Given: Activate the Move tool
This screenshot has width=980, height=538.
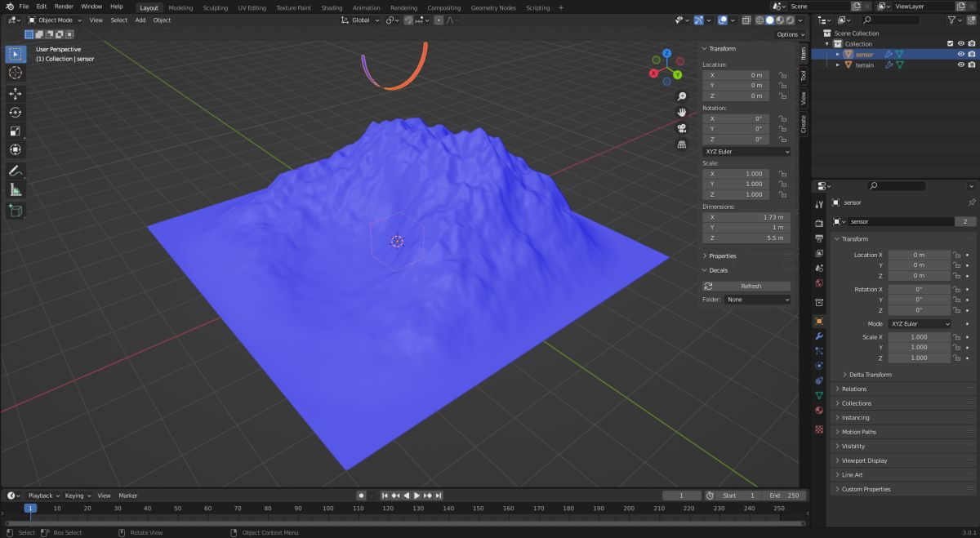Looking at the screenshot, I should (16, 94).
